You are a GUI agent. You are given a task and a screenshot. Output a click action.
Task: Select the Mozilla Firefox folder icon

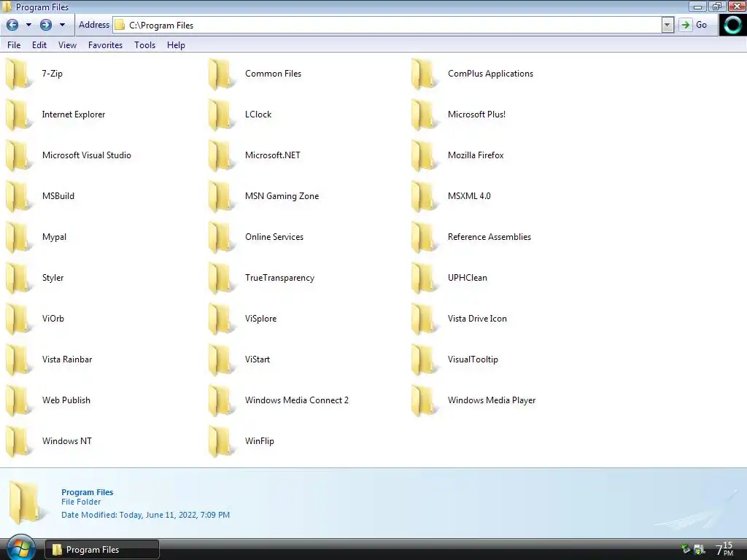(x=424, y=156)
